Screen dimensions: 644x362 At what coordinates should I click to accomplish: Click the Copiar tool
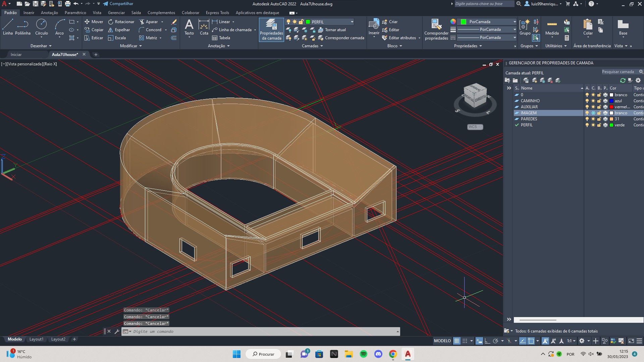click(x=94, y=30)
